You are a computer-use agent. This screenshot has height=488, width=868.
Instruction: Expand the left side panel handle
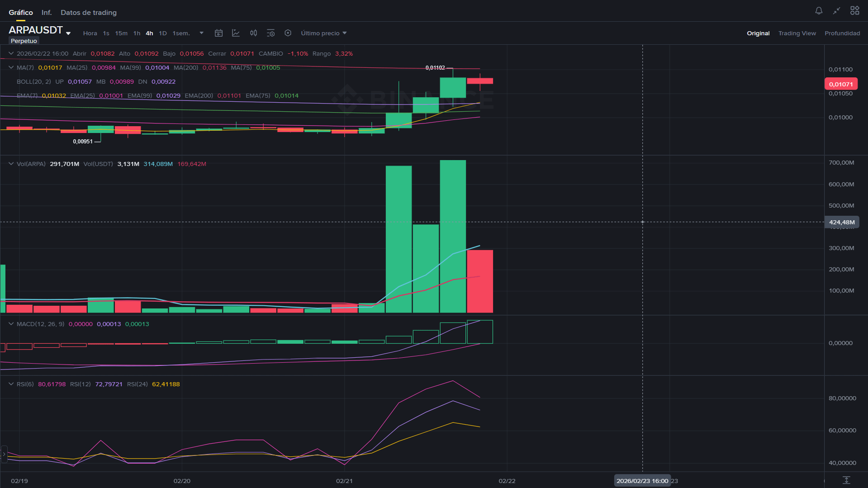click(x=4, y=454)
